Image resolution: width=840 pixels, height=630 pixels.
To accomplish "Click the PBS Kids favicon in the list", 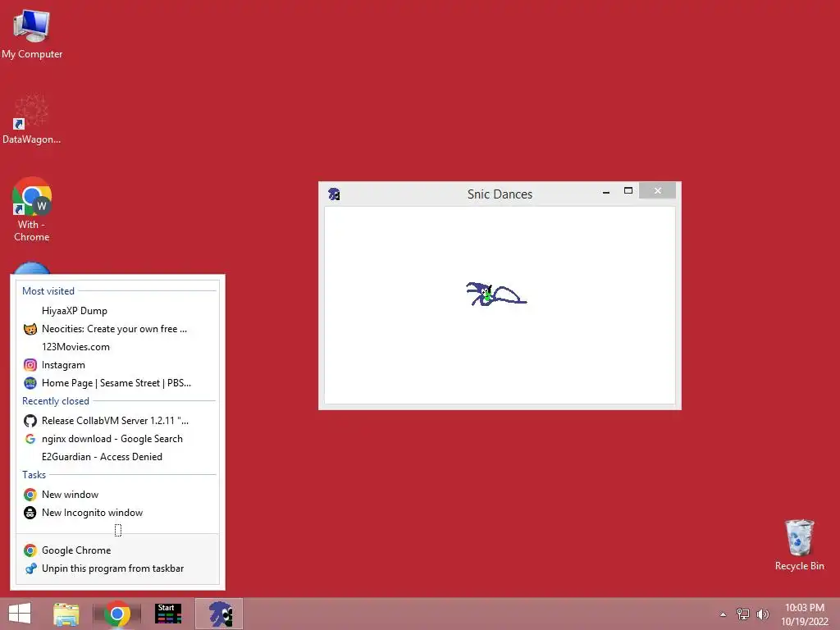I will click(30, 383).
